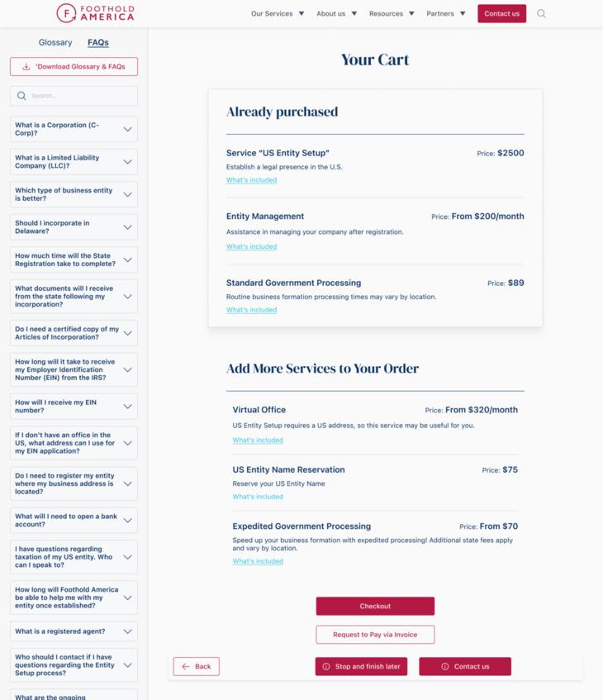Switch to the Glossary tab

coord(55,42)
